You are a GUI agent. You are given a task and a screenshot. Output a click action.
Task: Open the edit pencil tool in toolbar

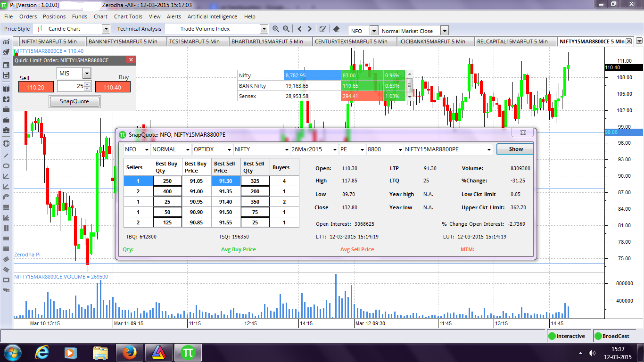[323, 29]
